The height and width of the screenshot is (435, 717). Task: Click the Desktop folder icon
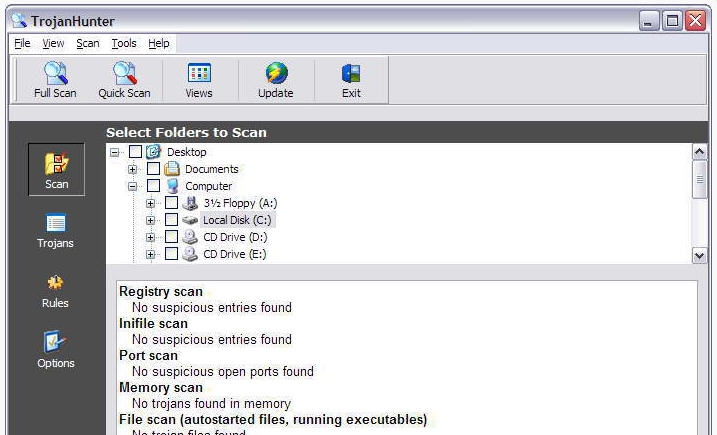click(x=154, y=151)
